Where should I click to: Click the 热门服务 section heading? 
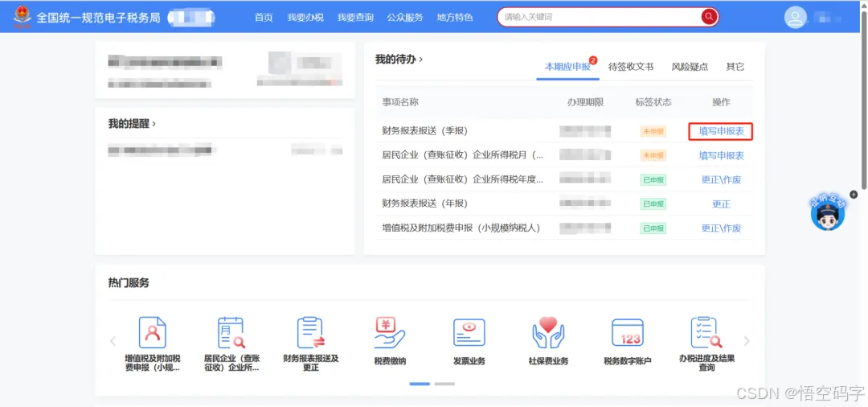coord(129,283)
